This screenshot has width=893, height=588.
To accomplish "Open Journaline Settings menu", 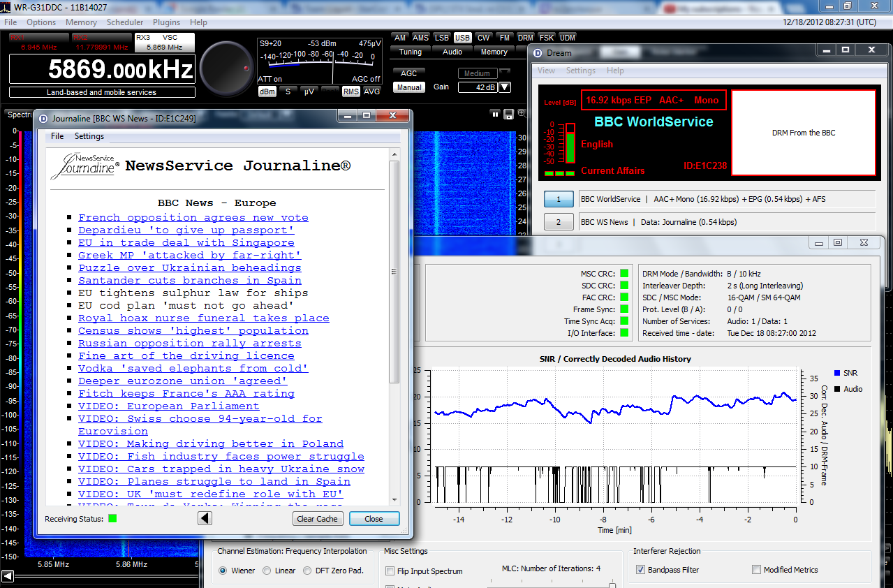I will pyautogui.click(x=89, y=136).
